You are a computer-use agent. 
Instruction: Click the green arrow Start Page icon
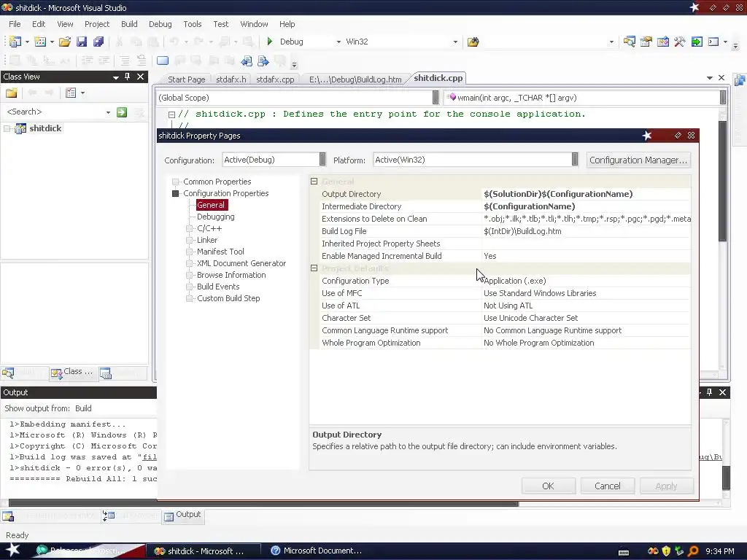tap(697, 42)
